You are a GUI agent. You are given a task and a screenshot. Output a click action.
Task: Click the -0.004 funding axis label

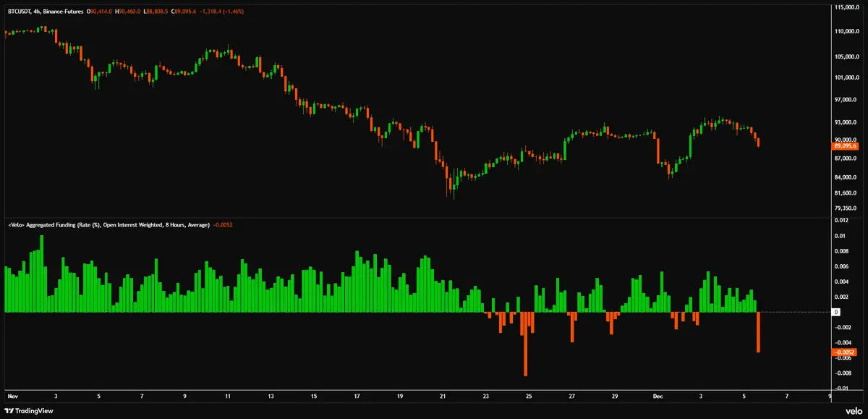coord(843,342)
